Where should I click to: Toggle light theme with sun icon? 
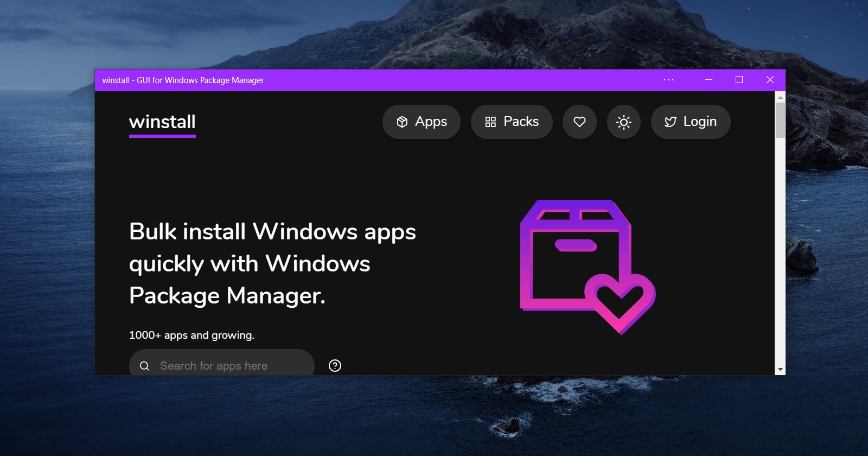[624, 122]
